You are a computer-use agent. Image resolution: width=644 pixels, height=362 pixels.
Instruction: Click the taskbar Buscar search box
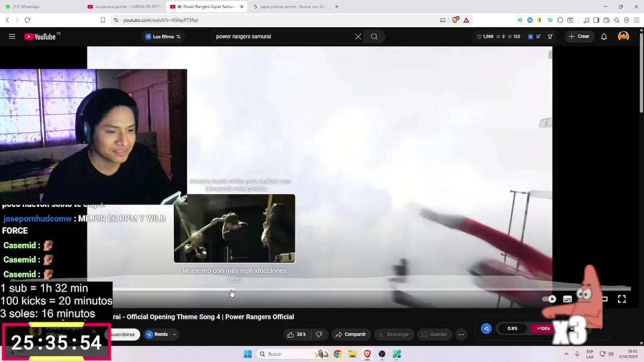coord(293,354)
